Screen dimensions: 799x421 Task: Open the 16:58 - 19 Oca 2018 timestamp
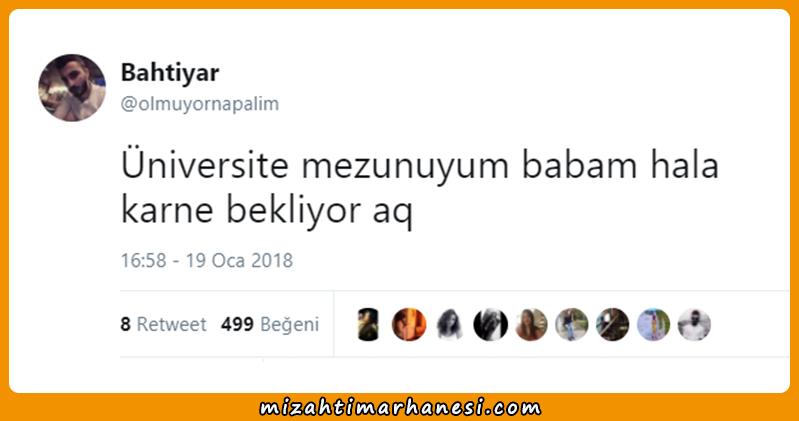click(x=207, y=260)
